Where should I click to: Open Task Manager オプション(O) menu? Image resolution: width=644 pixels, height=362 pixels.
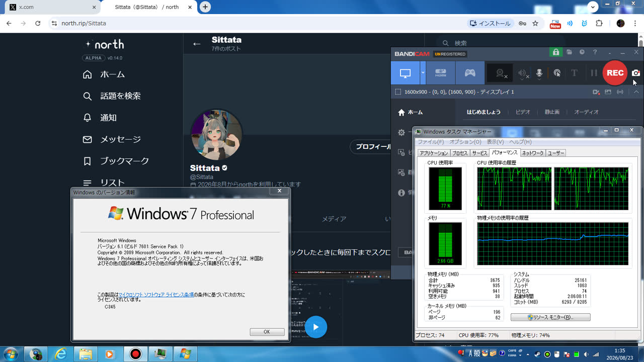(x=465, y=142)
